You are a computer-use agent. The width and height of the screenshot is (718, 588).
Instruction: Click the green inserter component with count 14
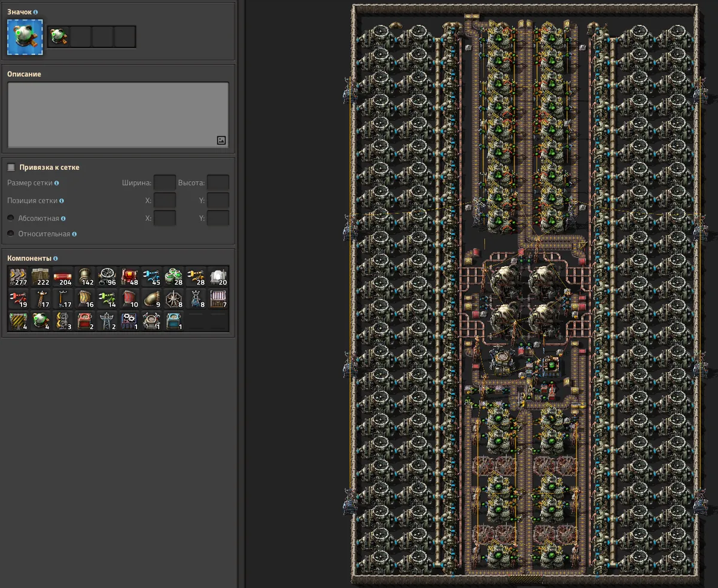[107, 299]
